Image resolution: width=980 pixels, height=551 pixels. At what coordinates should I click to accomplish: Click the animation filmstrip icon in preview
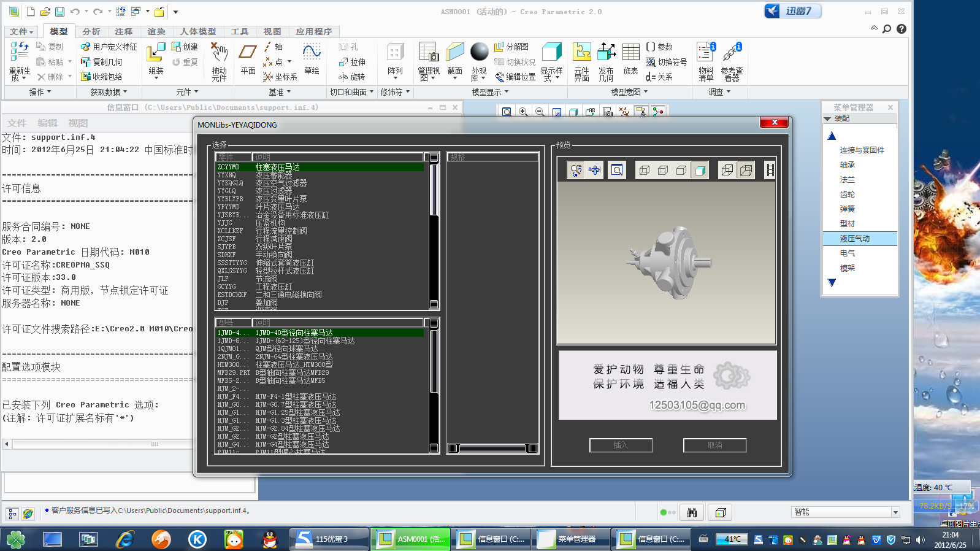click(770, 170)
